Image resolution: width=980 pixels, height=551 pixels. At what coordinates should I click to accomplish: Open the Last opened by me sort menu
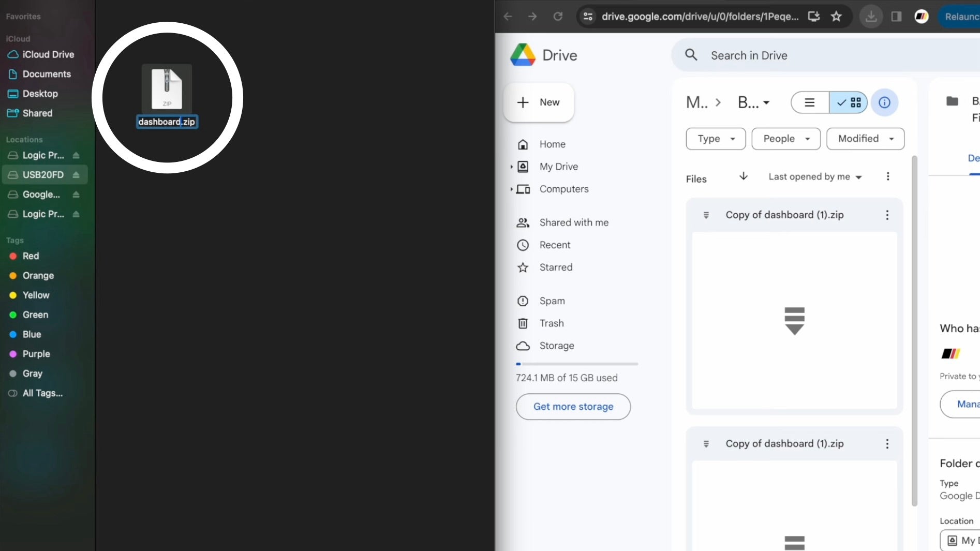(815, 177)
